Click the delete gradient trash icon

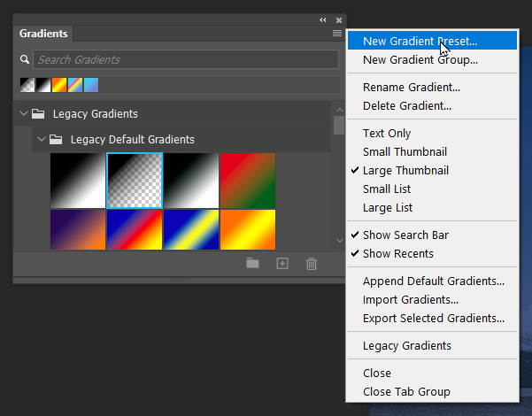pos(311,263)
